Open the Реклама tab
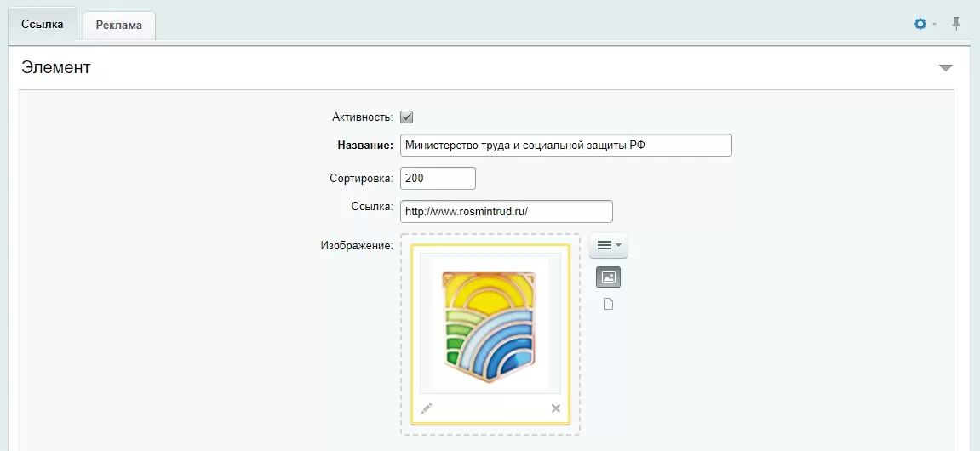This screenshot has width=980, height=451. (x=118, y=26)
